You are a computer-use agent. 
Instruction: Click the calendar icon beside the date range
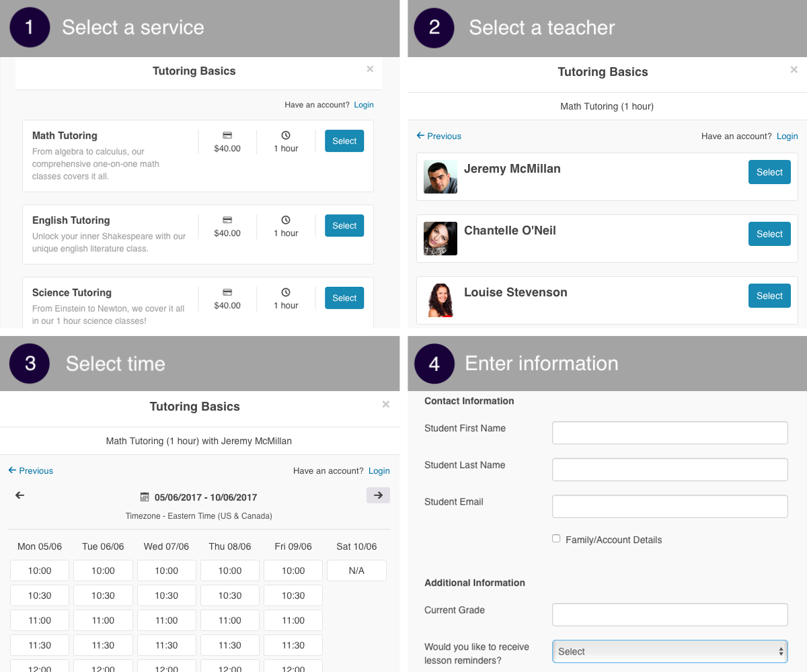tap(145, 497)
